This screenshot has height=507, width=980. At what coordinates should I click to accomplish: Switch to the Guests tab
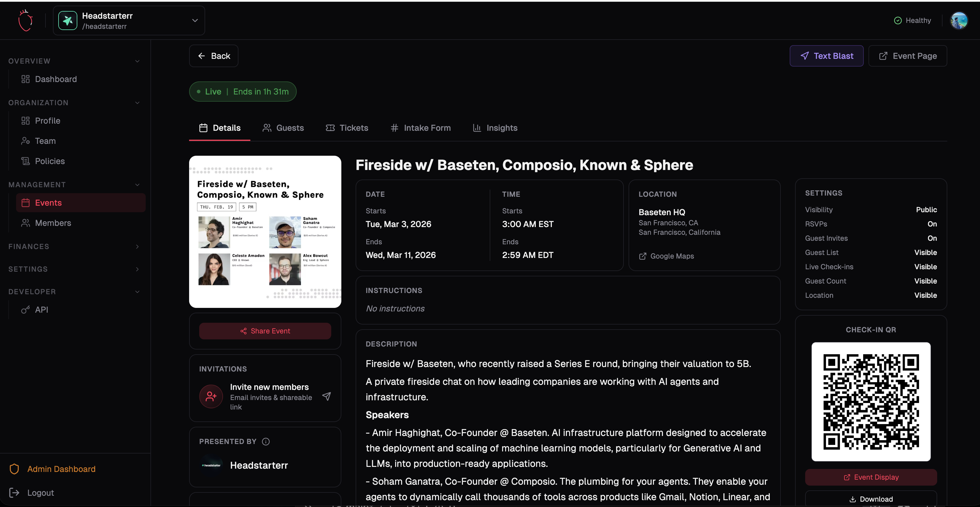coord(290,128)
